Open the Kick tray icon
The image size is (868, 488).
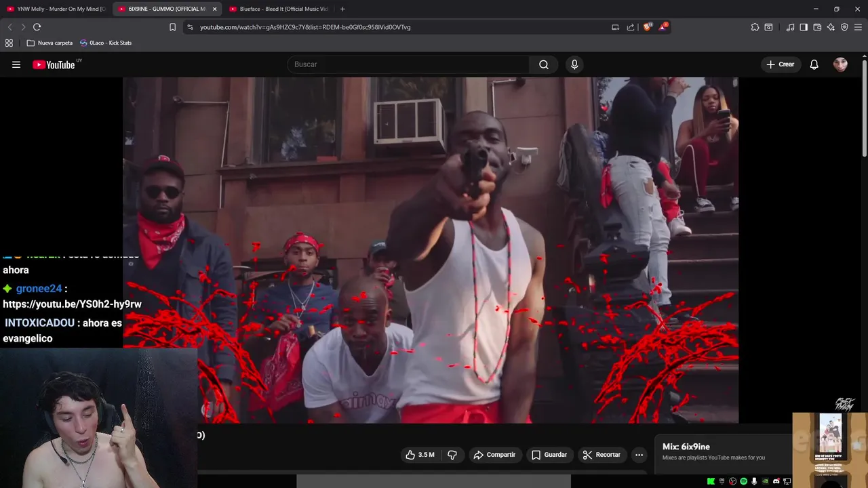pyautogui.click(x=711, y=481)
